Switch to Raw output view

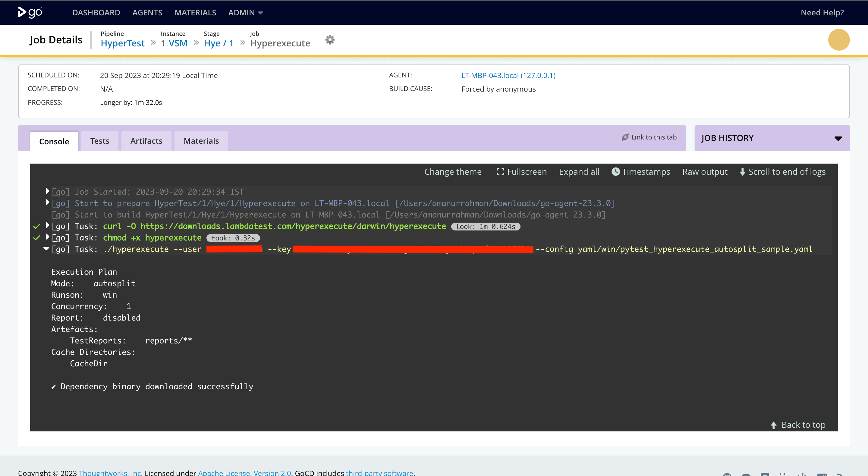click(705, 172)
